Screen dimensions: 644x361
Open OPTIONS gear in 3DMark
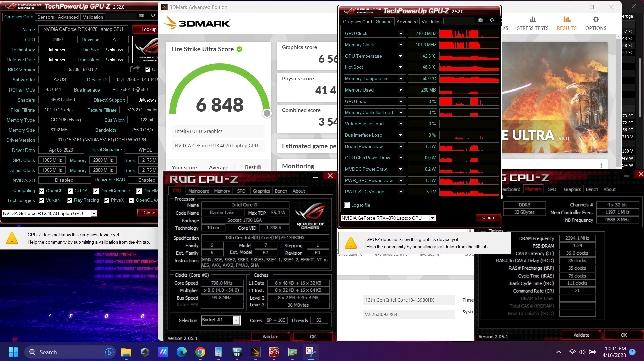coord(596,23)
